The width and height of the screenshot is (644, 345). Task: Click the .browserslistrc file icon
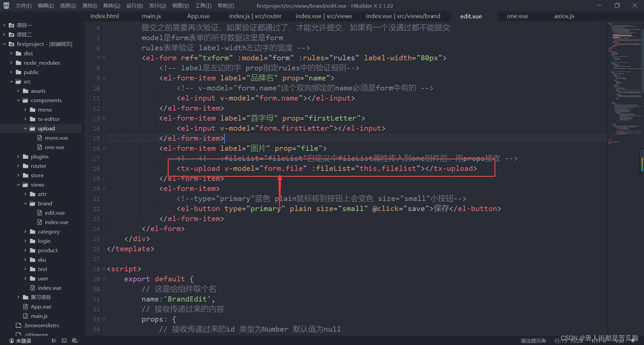18,325
